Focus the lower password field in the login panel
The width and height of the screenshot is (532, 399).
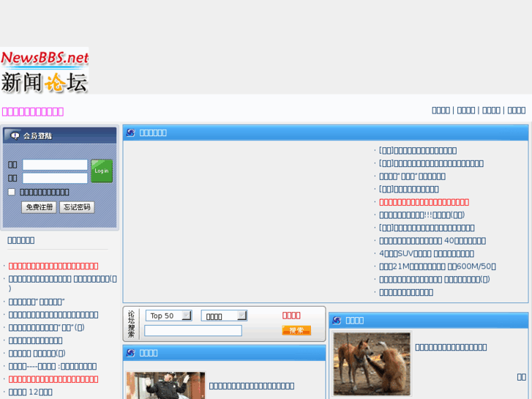tap(55, 178)
